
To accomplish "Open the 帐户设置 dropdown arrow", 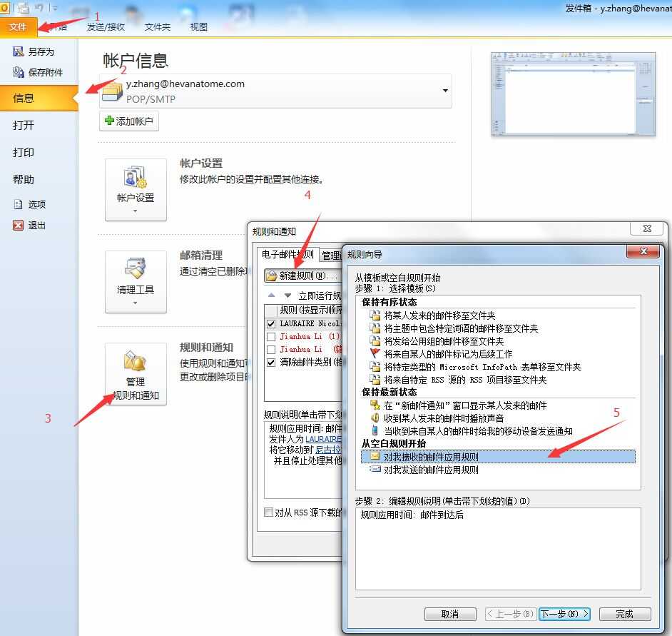I will 135,211.
